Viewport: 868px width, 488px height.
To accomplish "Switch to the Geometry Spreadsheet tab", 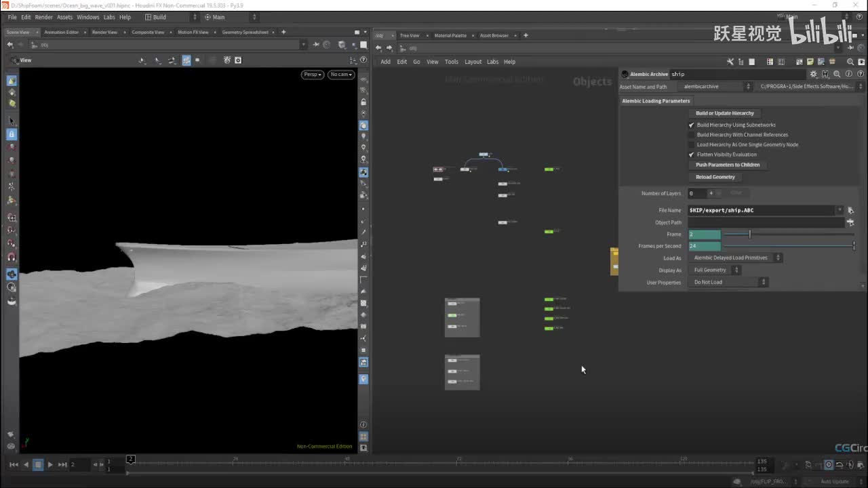I will pyautogui.click(x=245, y=32).
